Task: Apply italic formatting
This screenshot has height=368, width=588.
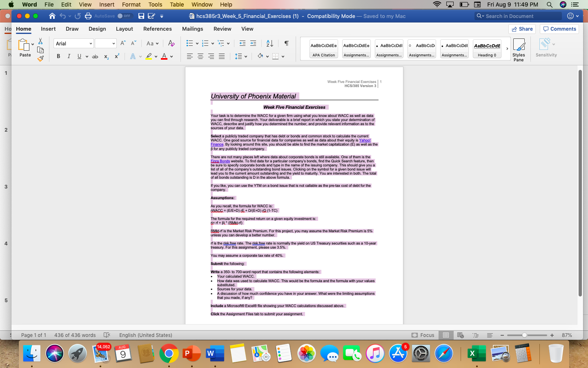Action: (69, 56)
